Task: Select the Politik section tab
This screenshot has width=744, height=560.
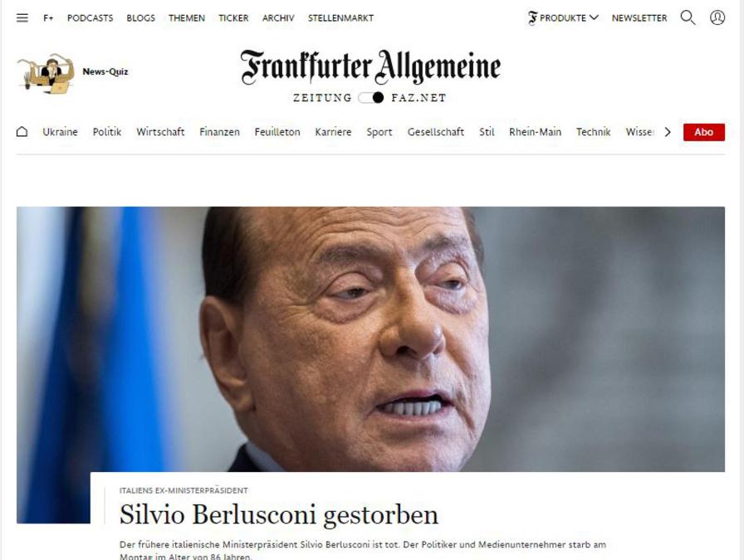Action: pos(107,132)
